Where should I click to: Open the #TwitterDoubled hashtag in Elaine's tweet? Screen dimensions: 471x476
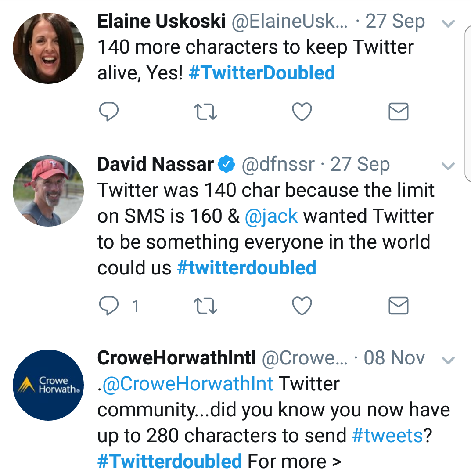(262, 73)
